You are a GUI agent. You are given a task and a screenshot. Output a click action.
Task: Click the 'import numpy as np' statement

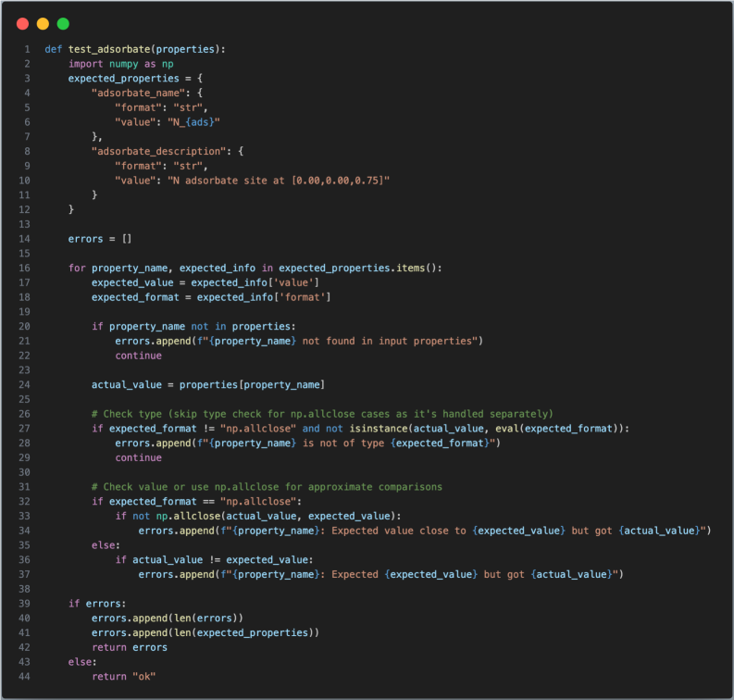click(x=120, y=64)
